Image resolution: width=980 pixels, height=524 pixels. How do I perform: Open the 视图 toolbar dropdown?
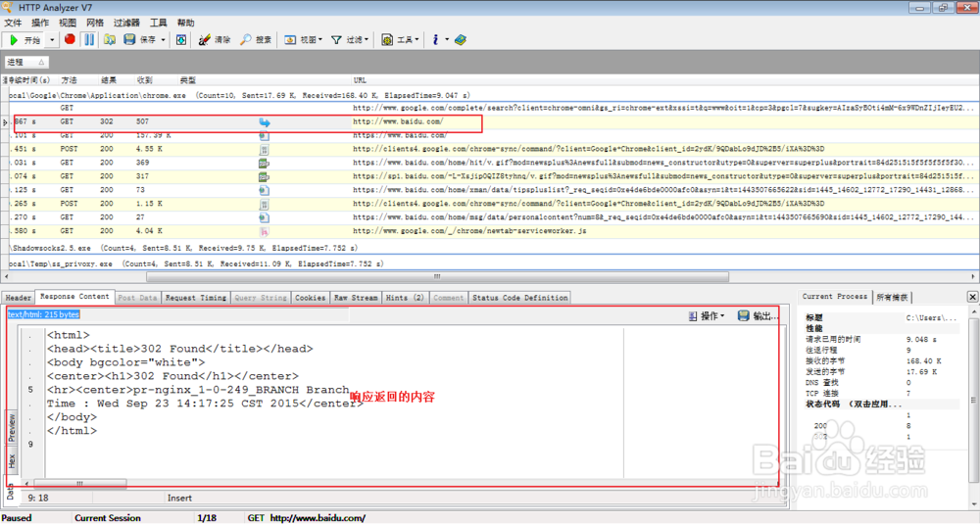pos(304,40)
